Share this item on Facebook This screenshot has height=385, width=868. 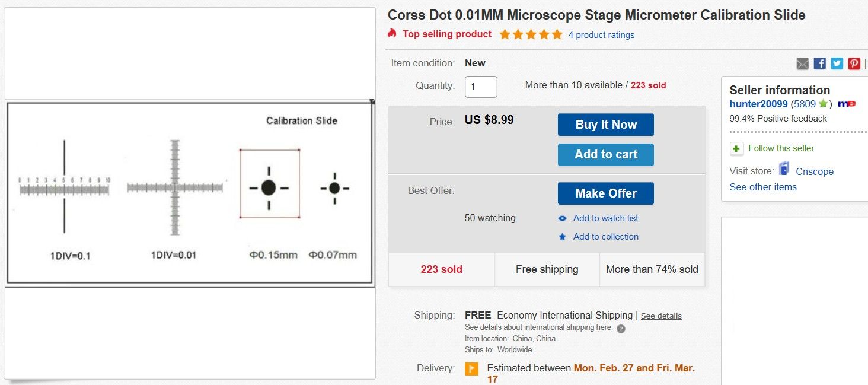819,63
